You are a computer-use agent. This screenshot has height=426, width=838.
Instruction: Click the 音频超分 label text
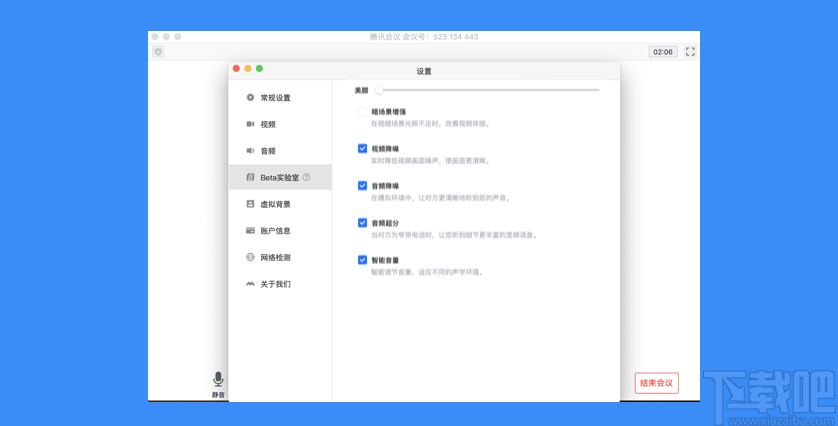click(385, 223)
